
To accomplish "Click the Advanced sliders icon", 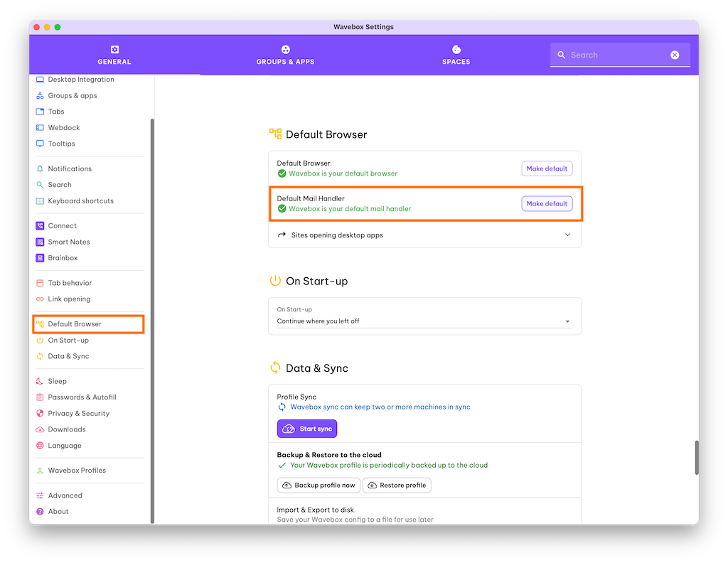I will click(x=40, y=495).
